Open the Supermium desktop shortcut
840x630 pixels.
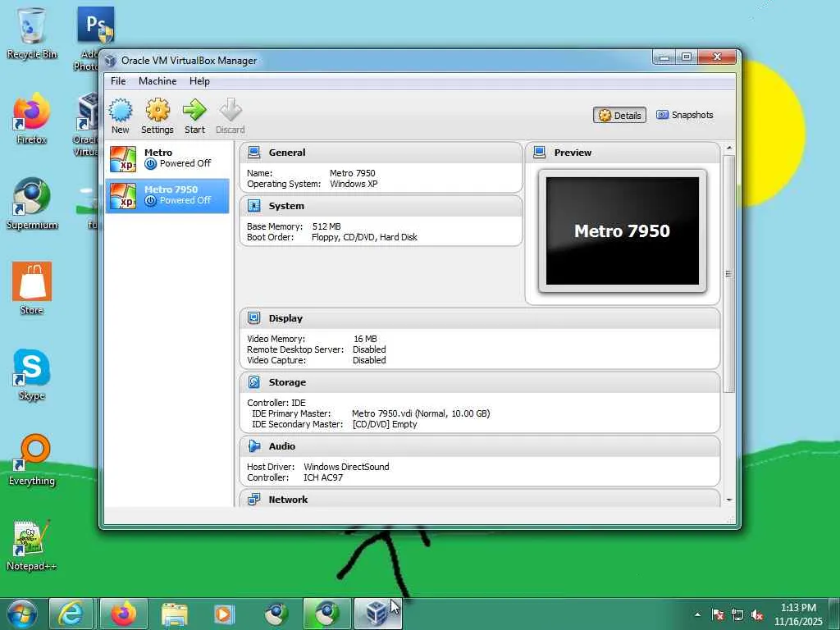point(32,203)
